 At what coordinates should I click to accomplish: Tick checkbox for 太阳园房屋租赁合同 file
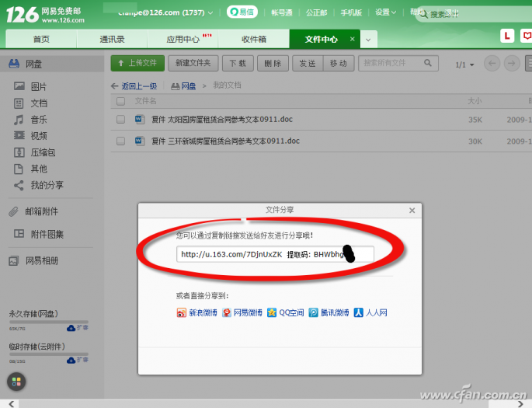pyautogui.click(x=120, y=119)
